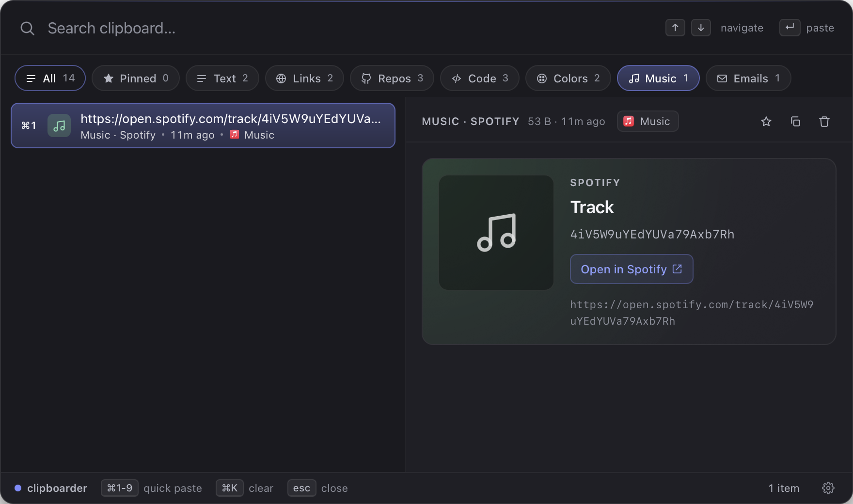This screenshot has width=853, height=504.
Task: Click the ⌘K clear shortcut key
Action: (x=229, y=488)
